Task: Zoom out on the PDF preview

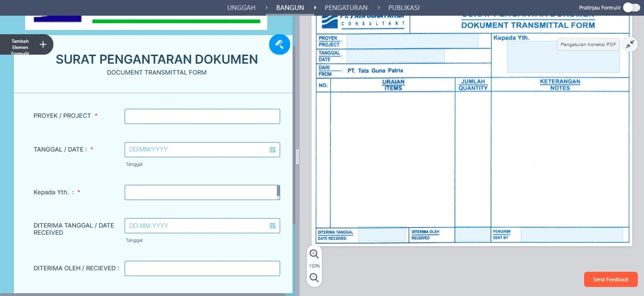Action: point(314,278)
